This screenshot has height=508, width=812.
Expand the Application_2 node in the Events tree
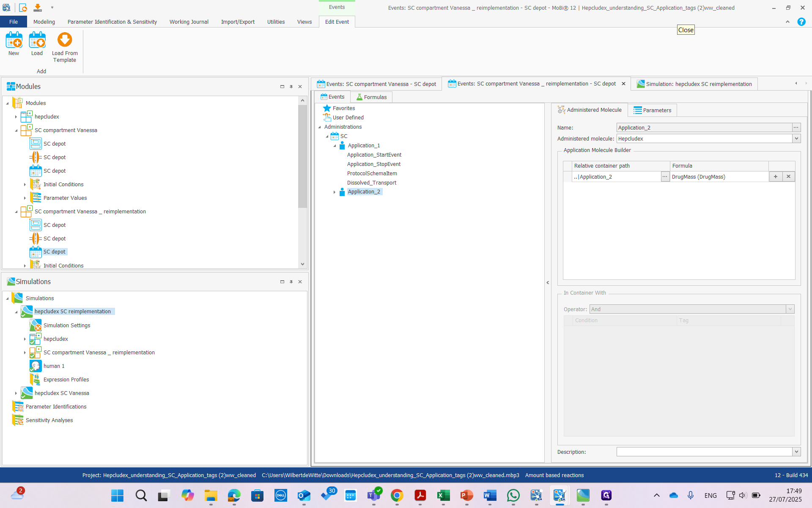pos(334,192)
